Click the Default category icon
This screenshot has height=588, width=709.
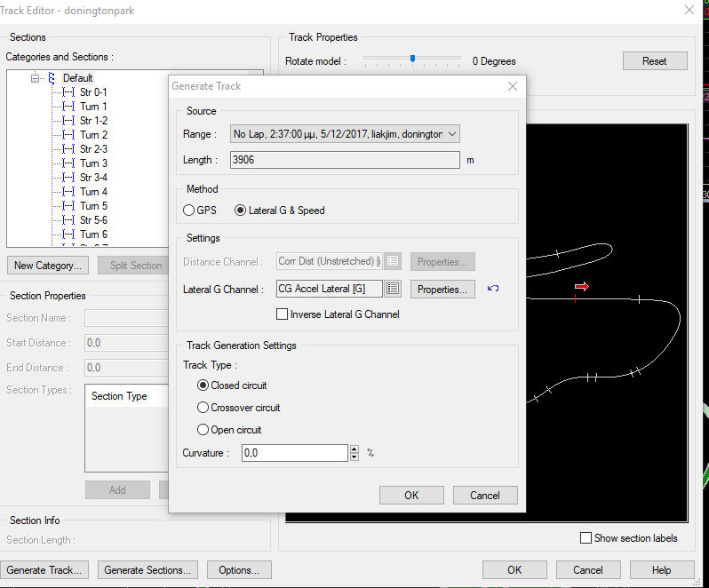[x=52, y=78]
